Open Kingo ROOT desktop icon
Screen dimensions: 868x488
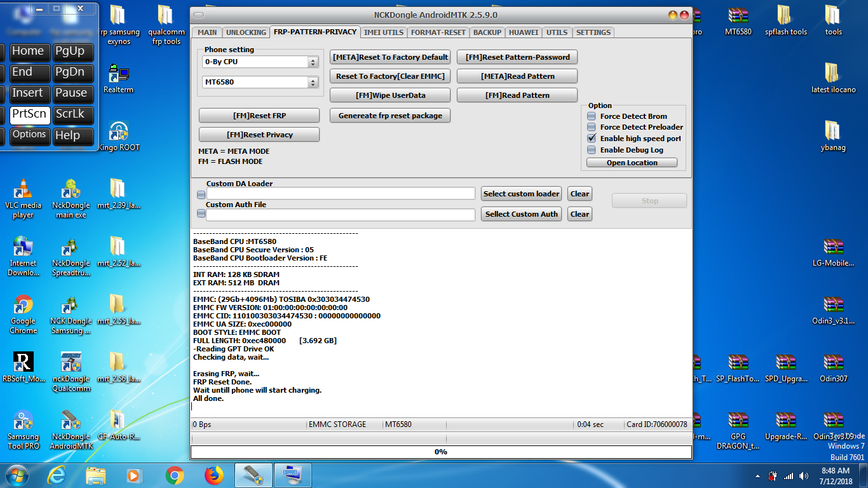[119, 137]
